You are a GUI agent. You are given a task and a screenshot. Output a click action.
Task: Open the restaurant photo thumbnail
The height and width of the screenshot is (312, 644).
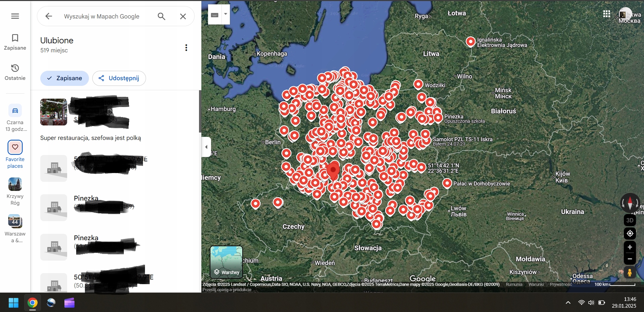point(54,112)
